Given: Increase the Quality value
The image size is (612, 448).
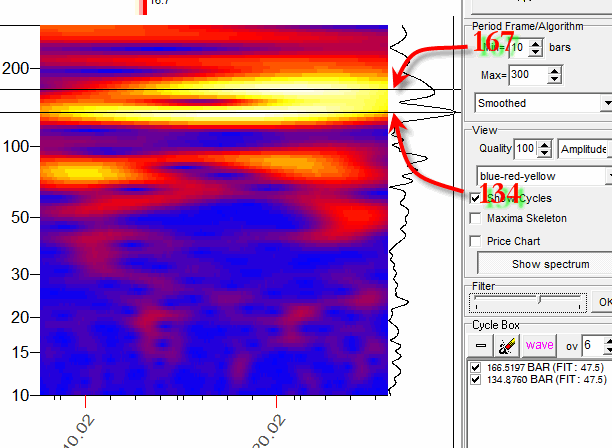Looking at the screenshot, I should 544,145.
